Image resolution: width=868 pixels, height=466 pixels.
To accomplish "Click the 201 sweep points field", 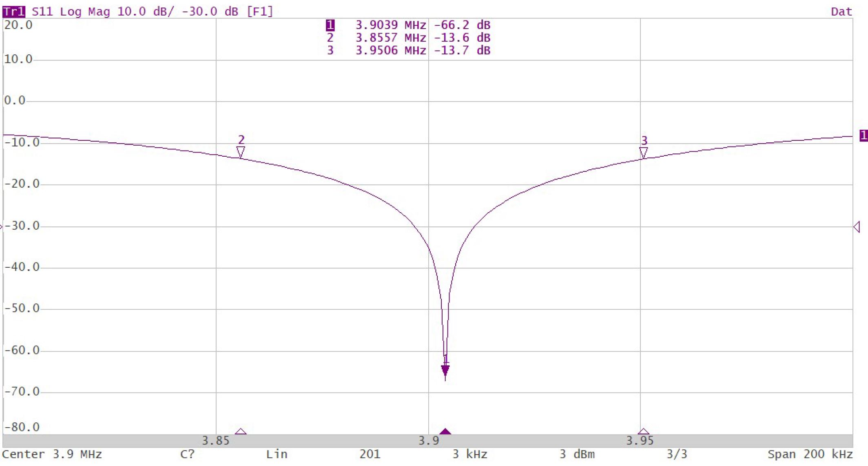I will 370,455.
